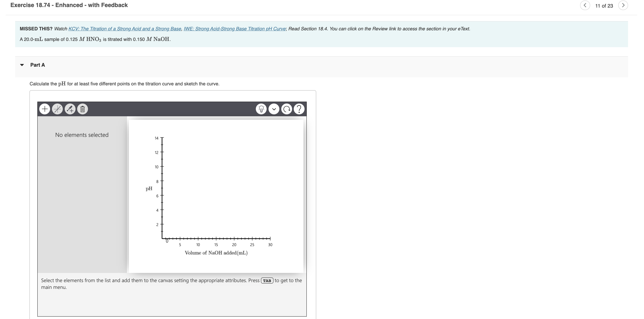Image resolution: width=644 pixels, height=319 pixels.
Task: Go to next exercise arrow
Action: click(x=623, y=5)
